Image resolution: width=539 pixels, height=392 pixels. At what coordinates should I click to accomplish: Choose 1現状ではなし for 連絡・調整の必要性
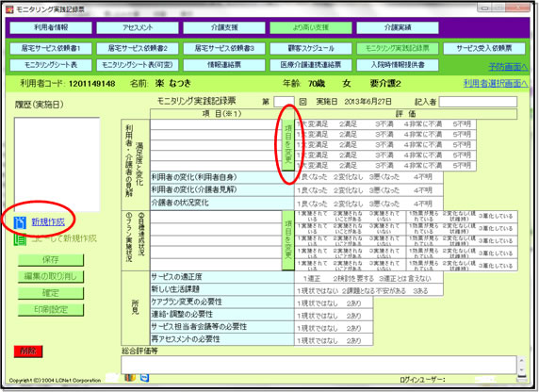(x=318, y=316)
